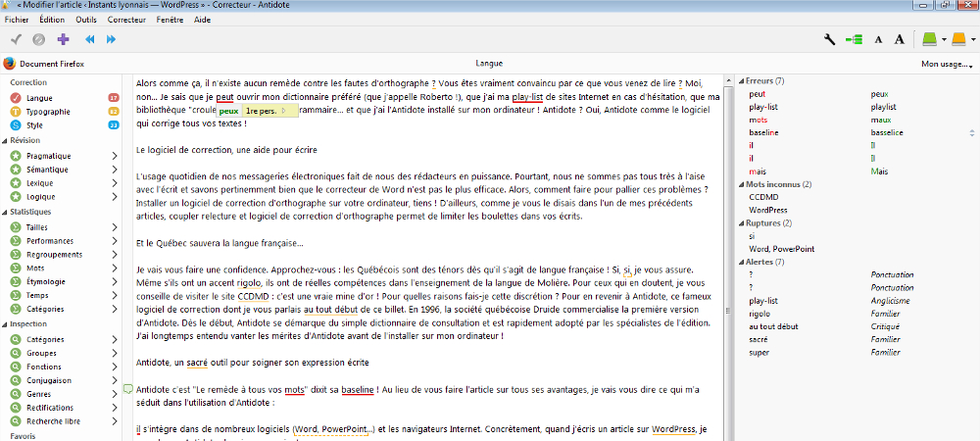Collapse the Ruptures (2) group
The width and height of the screenshot is (980, 441).
pyautogui.click(x=742, y=223)
